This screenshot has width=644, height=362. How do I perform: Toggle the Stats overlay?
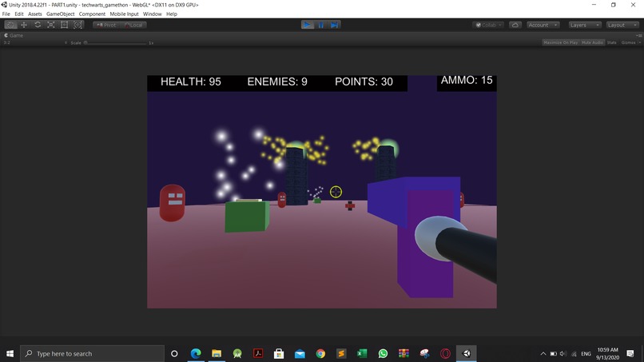[x=611, y=42]
